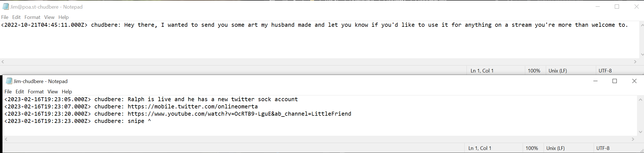Click scroll-up arrow in Jim@poa.st-chudbere window
The height and width of the screenshot is (153, 644).
click(642, 25)
